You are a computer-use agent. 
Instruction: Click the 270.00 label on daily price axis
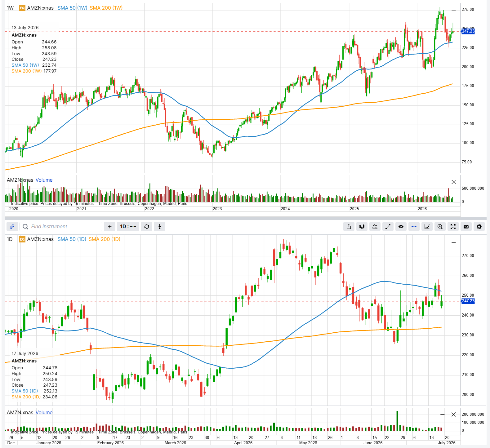click(x=468, y=256)
